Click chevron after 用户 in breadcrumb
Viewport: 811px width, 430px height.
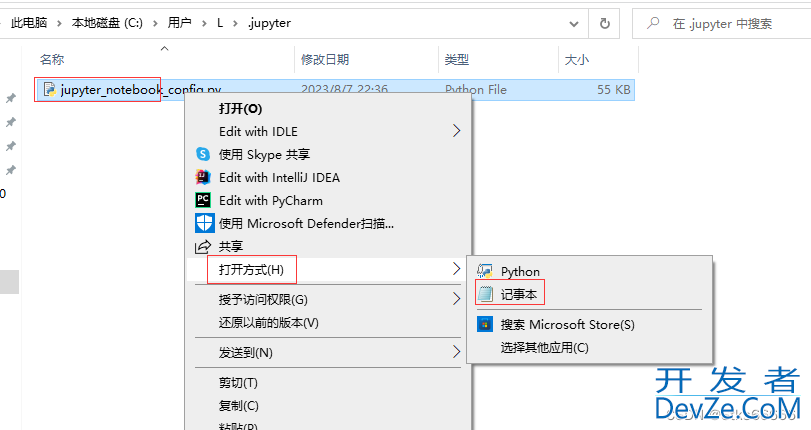pos(204,23)
